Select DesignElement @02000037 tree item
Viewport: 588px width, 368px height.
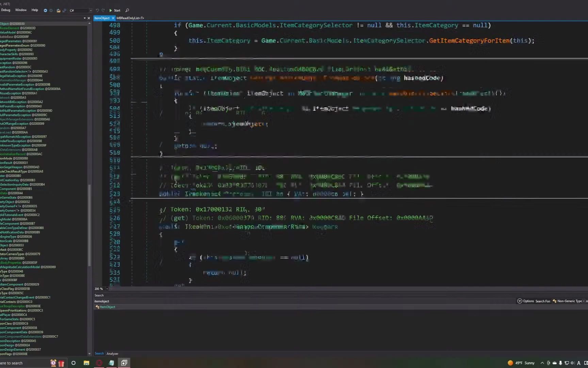click(20, 350)
